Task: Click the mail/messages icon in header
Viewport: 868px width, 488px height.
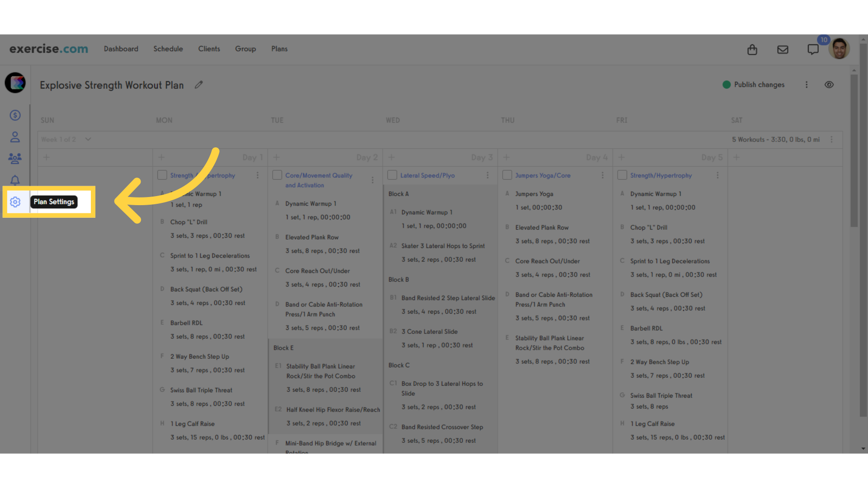Action: (783, 49)
